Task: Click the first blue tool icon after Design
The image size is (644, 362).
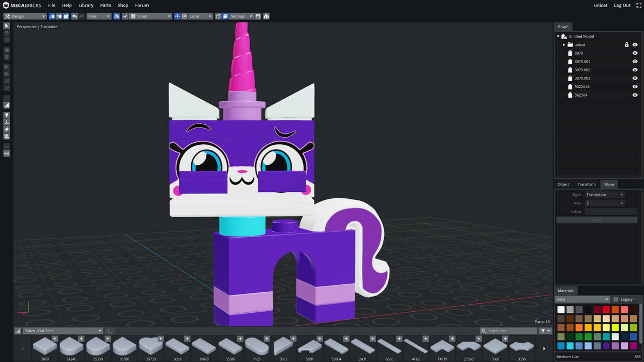Action: click(x=52, y=16)
